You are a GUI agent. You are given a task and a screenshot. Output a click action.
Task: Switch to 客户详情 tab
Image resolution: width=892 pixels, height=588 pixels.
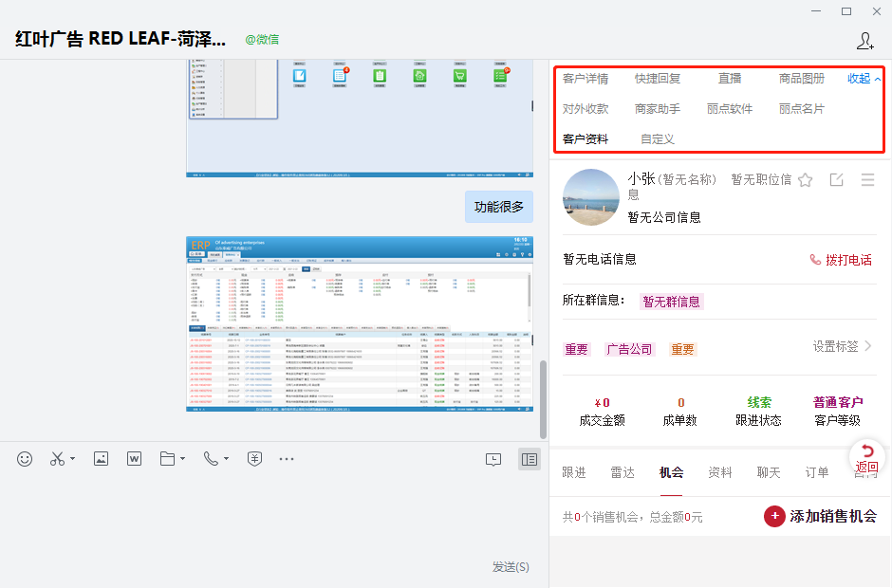click(585, 79)
